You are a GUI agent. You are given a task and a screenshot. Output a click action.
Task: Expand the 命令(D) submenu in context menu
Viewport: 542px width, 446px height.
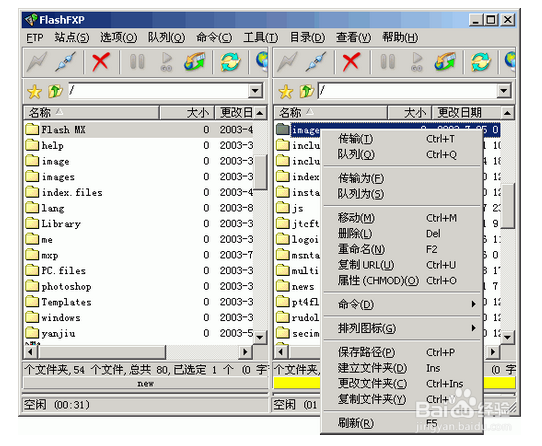(x=402, y=304)
